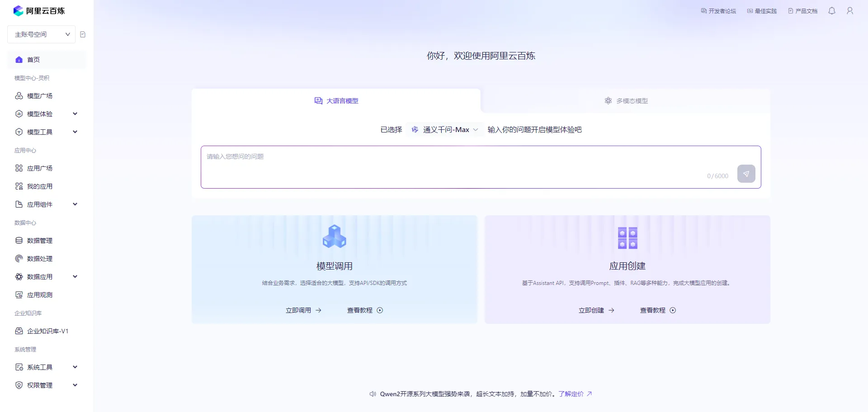Click the 模型体验 sidebar icon
Viewport: 868px width, 412px height.
(x=19, y=114)
